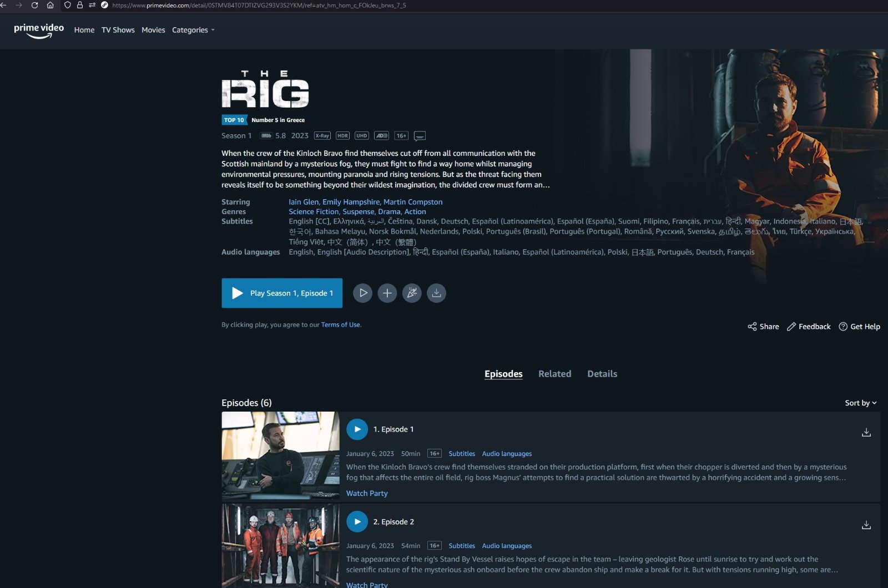Open Movies menu item
Image resolution: width=888 pixels, height=588 pixels.
(x=153, y=30)
